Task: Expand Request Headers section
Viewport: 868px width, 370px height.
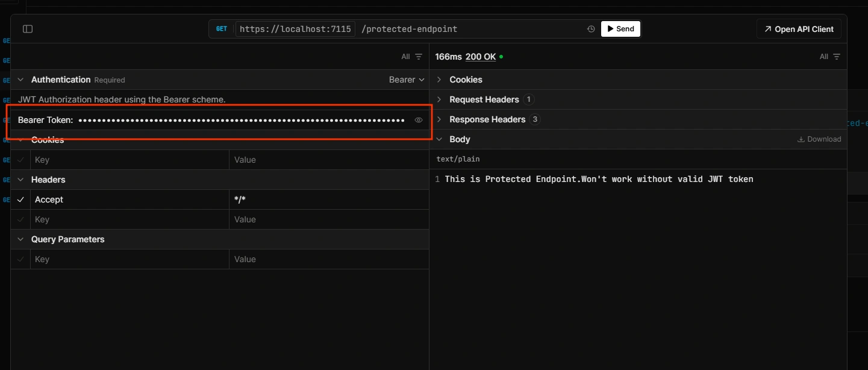Action: click(x=439, y=99)
